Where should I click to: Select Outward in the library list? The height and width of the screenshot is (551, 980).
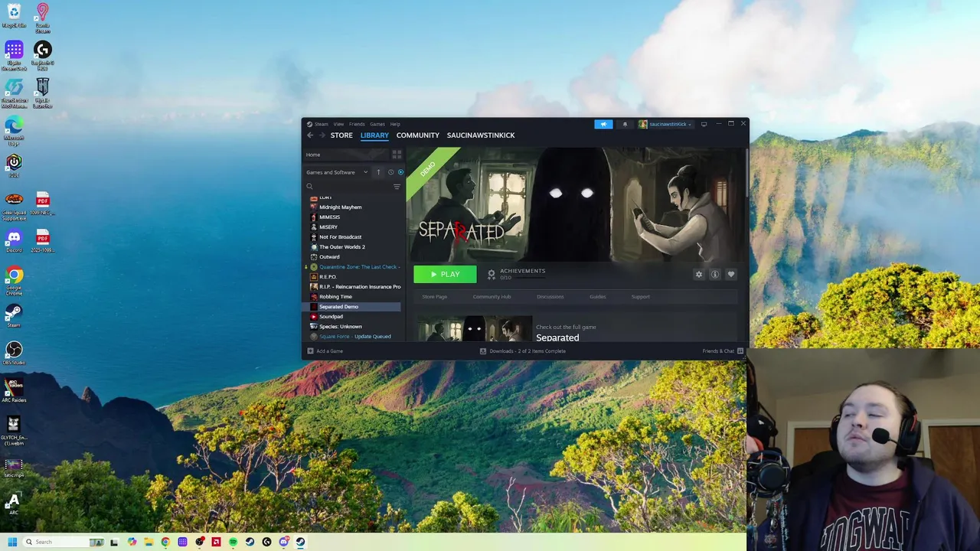pos(352,257)
